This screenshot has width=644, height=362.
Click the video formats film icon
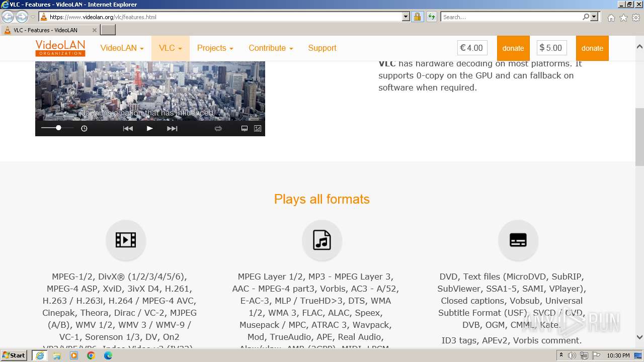click(x=126, y=240)
